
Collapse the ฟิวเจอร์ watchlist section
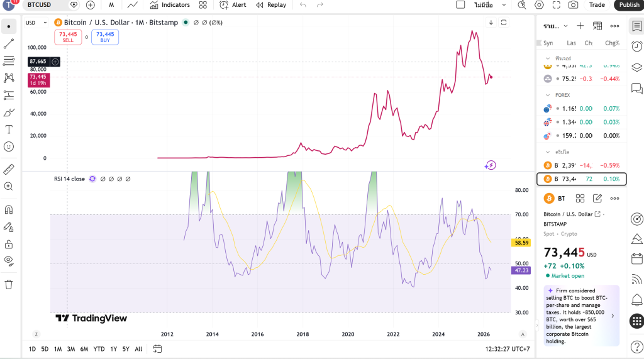[548, 58]
